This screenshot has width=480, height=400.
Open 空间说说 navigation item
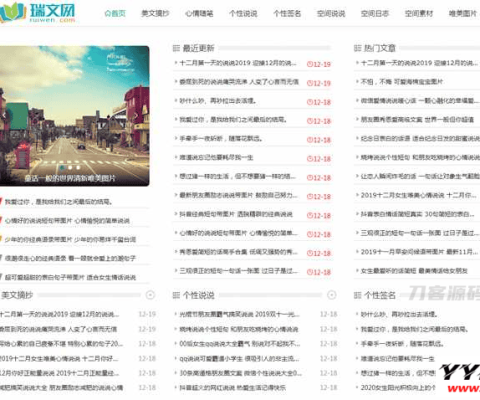coord(331,13)
